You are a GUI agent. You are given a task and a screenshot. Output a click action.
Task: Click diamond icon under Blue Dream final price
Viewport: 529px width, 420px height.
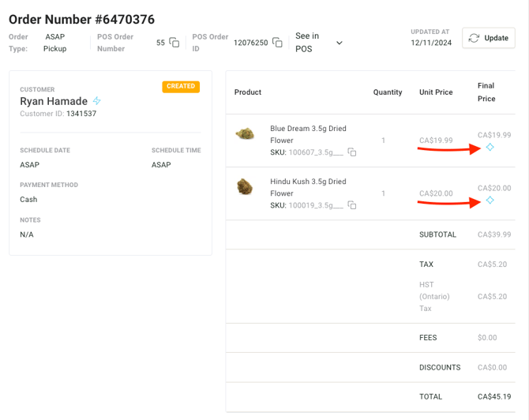coord(490,148)
